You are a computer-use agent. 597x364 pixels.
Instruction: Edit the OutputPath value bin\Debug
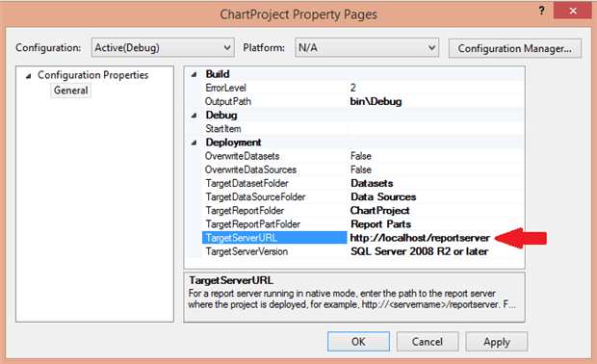(435, 101)
